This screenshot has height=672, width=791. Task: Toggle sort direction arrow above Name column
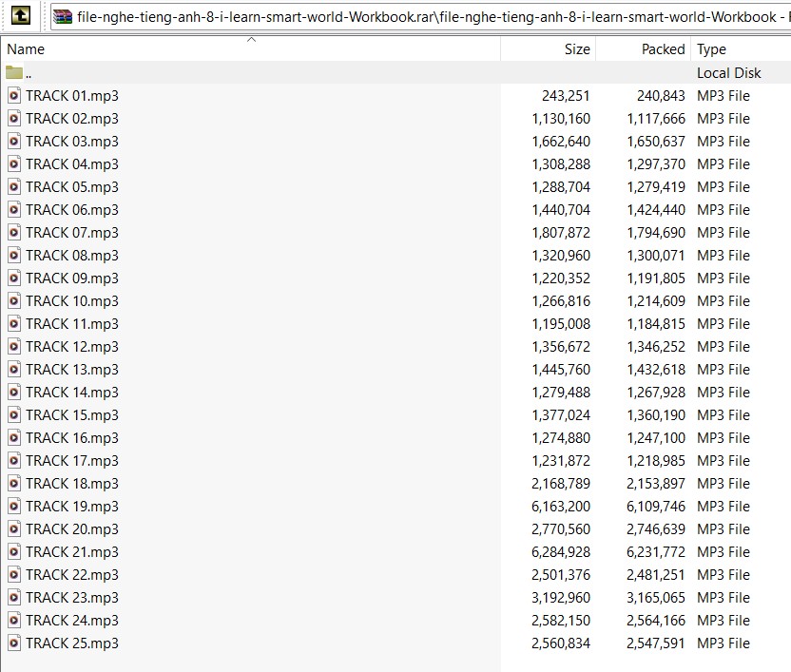[251, 40]
